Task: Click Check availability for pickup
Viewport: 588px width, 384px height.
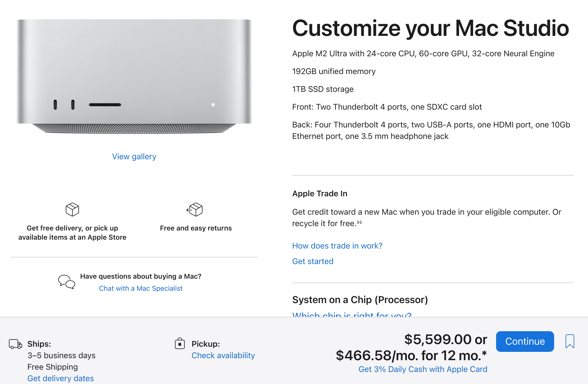Action: (x=223, y=356)
